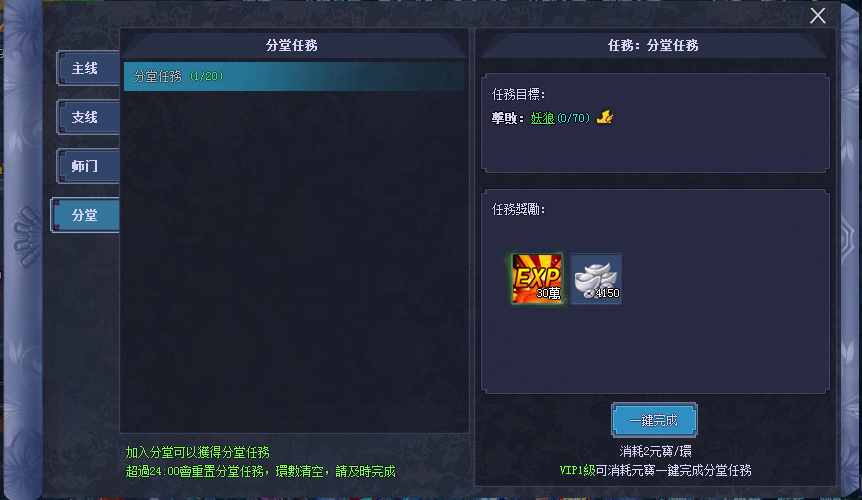Open the 主线 quest tab
Screen dimensions: 862x500
coord(88,69)
